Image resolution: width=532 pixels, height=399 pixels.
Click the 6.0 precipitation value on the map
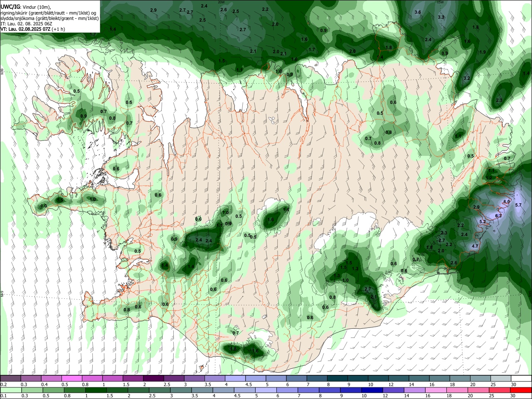[x=507, y=202]
